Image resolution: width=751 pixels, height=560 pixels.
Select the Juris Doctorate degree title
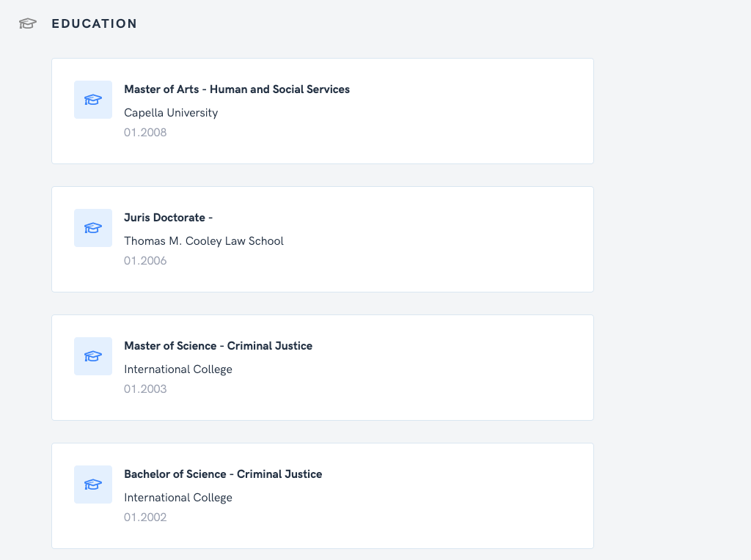pyautogui.click(x=168, y=218)
